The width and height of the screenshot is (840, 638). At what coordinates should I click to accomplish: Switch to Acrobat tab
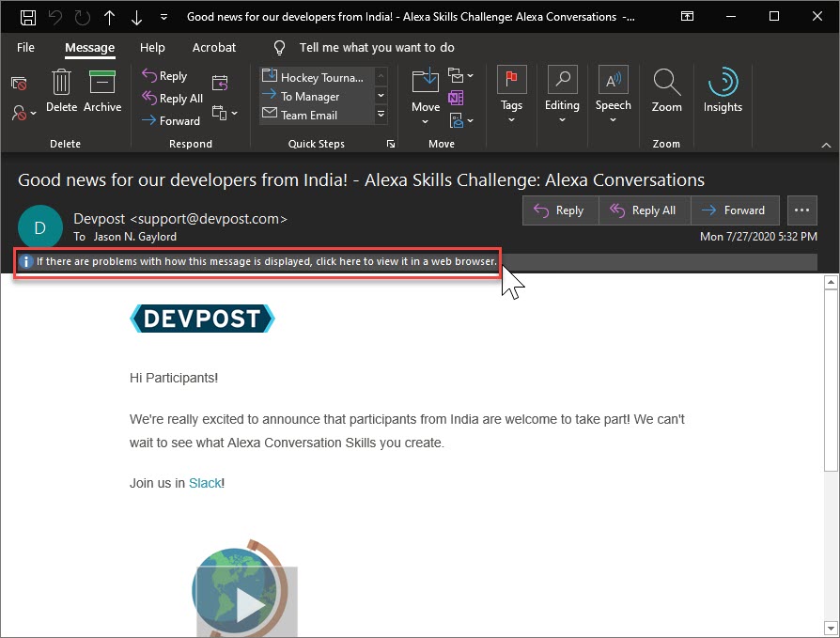(213, 47)
